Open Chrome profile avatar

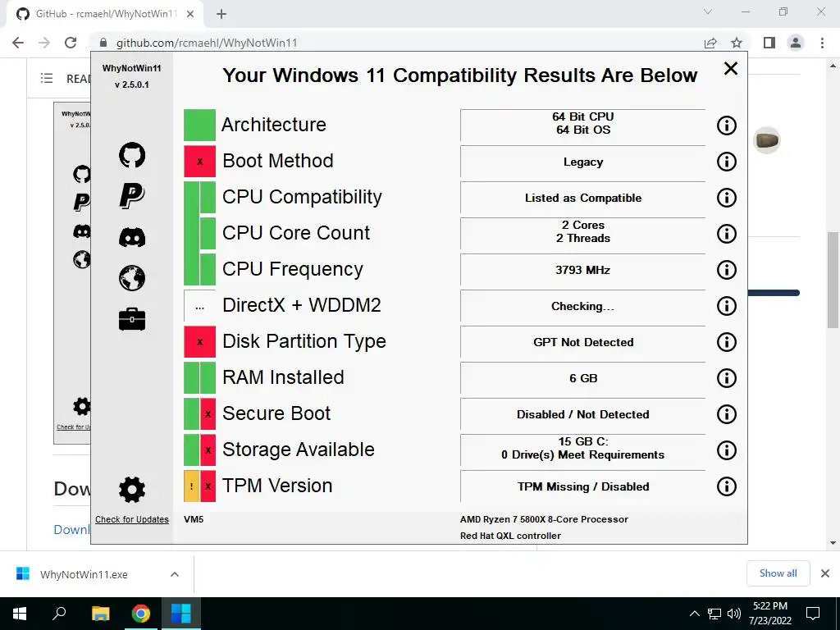tap(796, 43)
